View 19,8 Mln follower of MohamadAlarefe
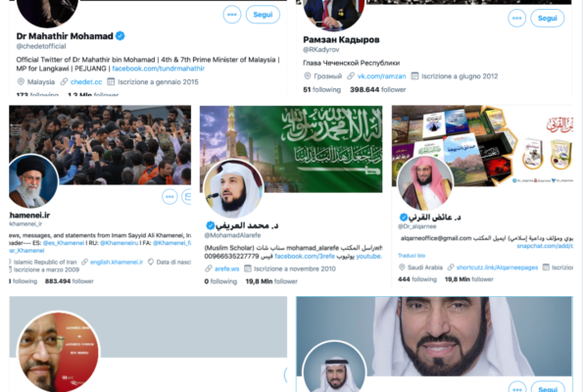This screenshot has width=583, height=392. (271, 281)
